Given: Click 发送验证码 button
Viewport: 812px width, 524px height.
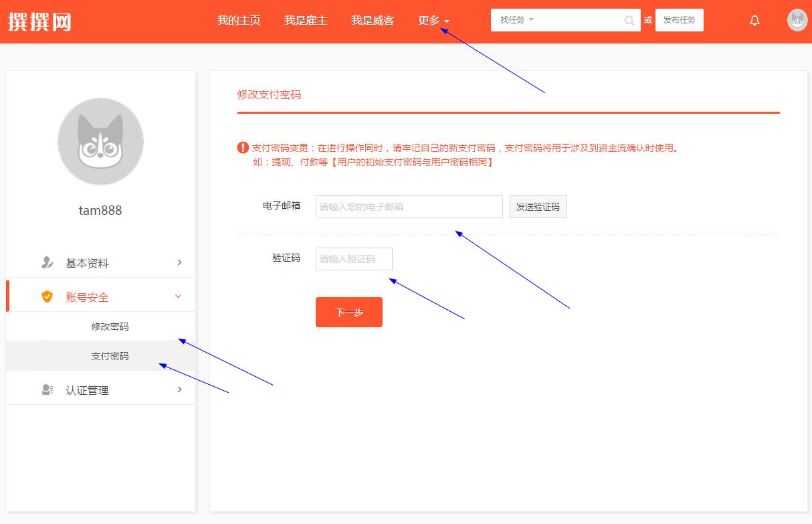Looking at the screenshot, I should (538, 207).
